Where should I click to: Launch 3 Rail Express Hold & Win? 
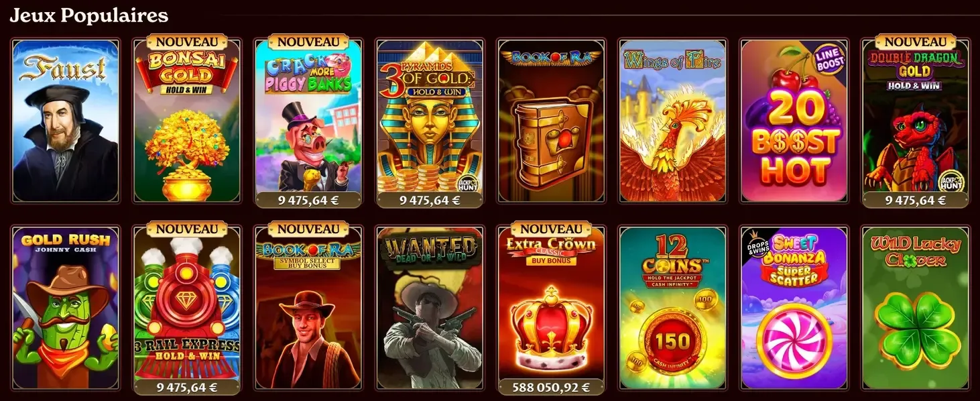187,308
